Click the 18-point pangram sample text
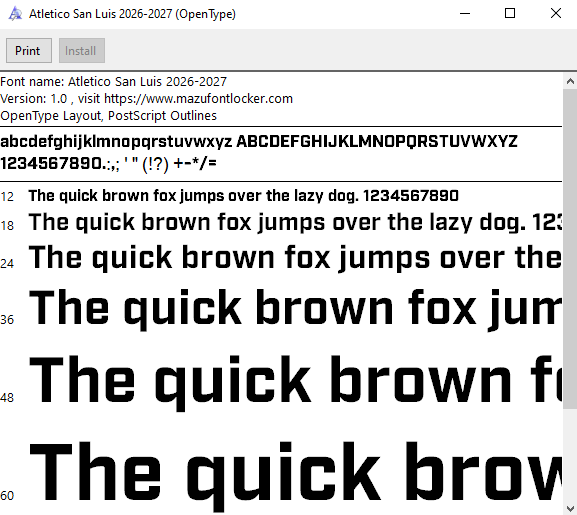The image size is (577, 515). click(295, 223)
